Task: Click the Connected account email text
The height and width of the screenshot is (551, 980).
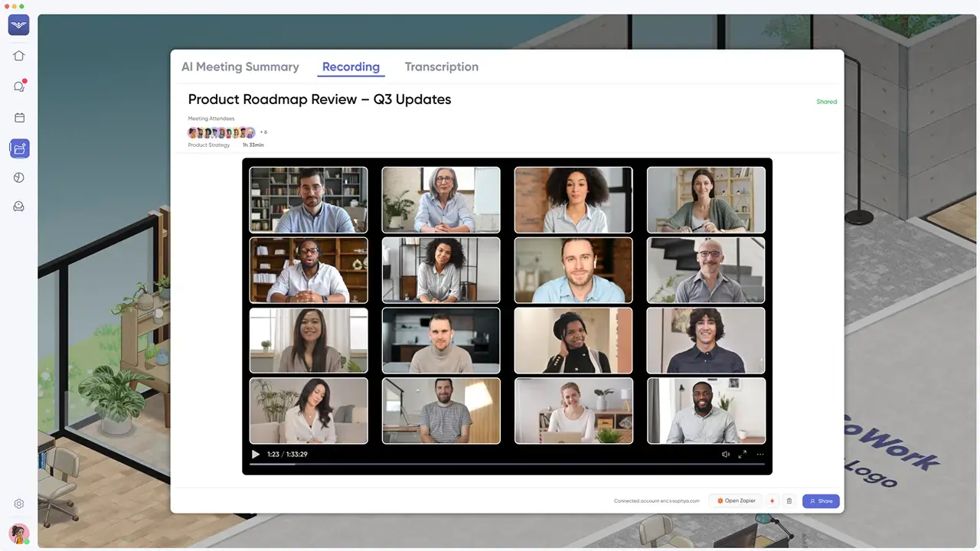Action: [x=657, y=501]
